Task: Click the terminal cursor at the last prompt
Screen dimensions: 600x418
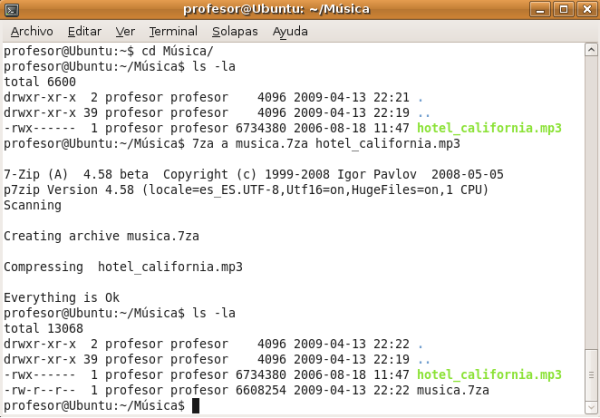Action: pyautogui.click(x=196, y=405)
